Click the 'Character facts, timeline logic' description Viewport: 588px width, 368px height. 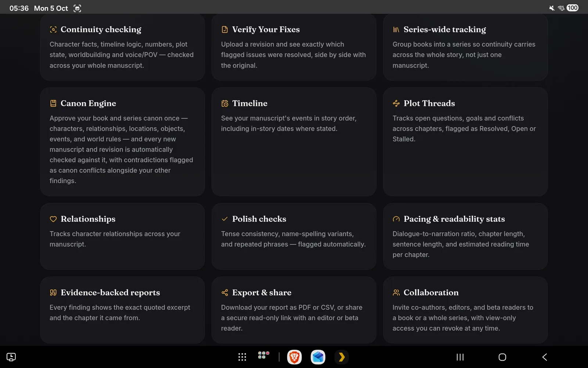(x=122, y=55)
